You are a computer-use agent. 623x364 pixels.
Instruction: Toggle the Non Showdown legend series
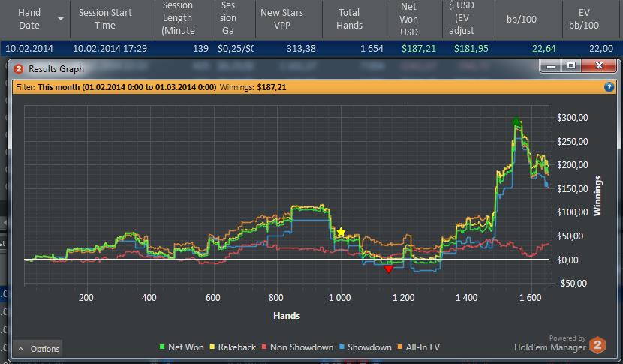(297, 347)
